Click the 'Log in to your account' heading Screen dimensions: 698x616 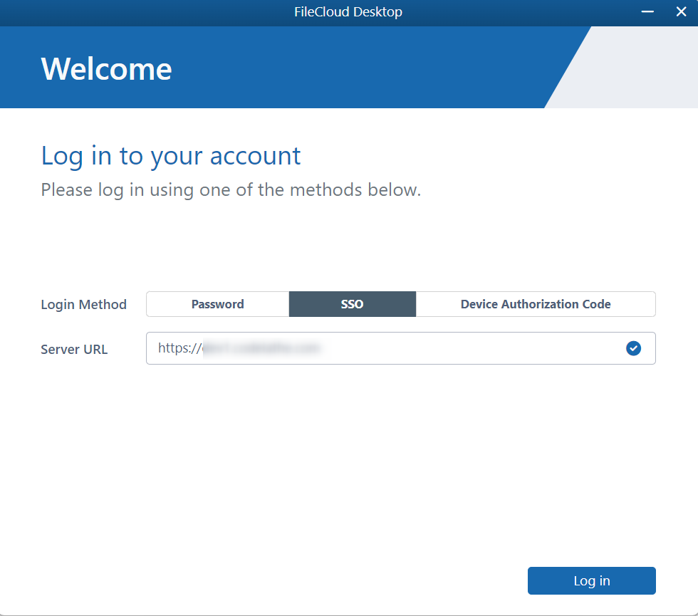click(x=171, y=156)
